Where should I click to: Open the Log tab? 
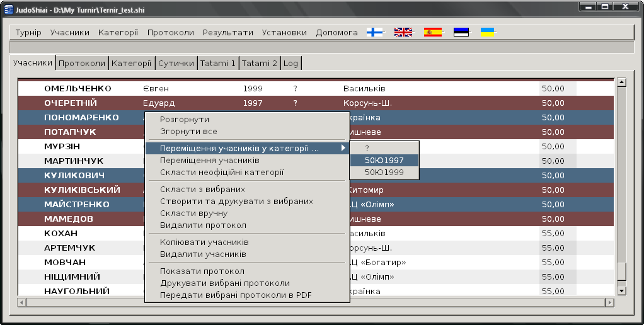(x=290, y=64)
